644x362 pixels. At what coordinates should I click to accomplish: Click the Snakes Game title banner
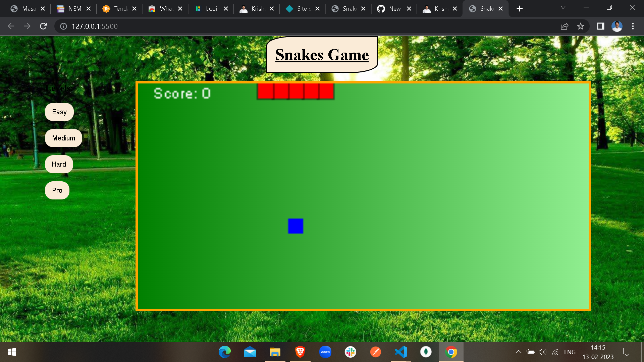[x=322, y=55]
